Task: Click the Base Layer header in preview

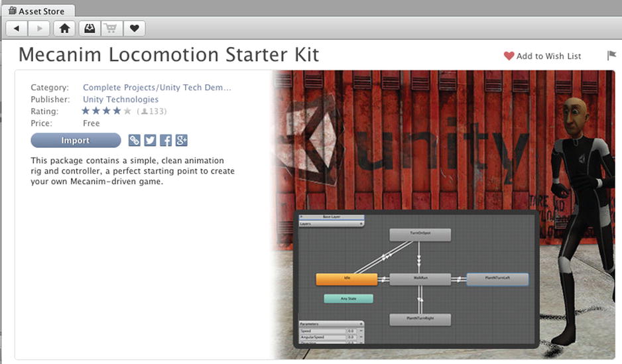Action: [332, 217]
